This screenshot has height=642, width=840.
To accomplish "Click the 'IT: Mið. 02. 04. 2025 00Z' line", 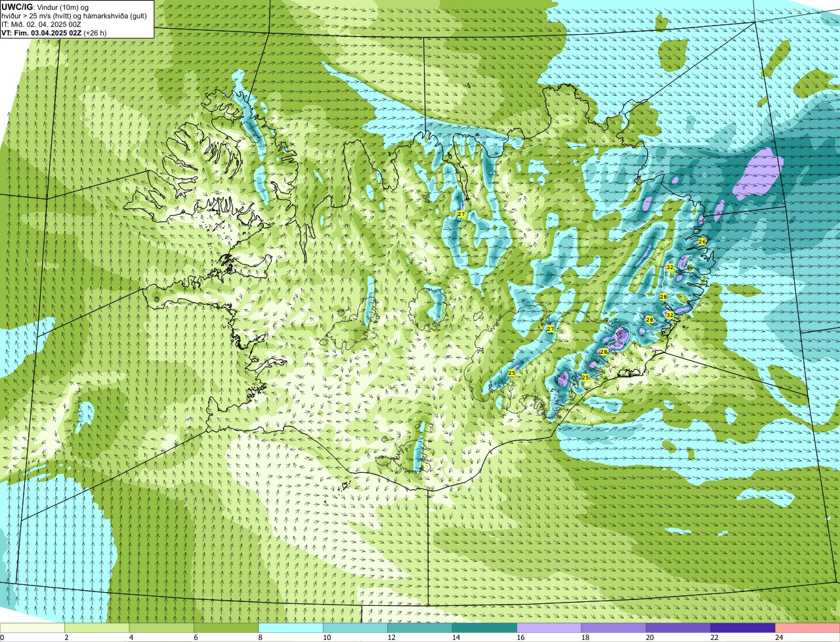I will click(x=41, y=24).
